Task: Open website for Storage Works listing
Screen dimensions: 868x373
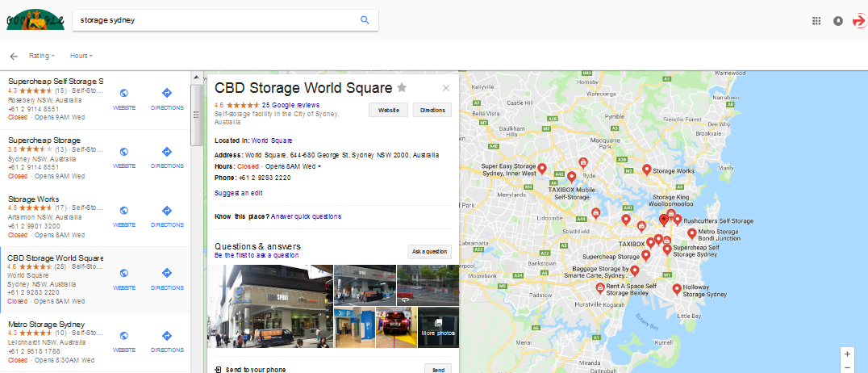Action: pos(124,216)
